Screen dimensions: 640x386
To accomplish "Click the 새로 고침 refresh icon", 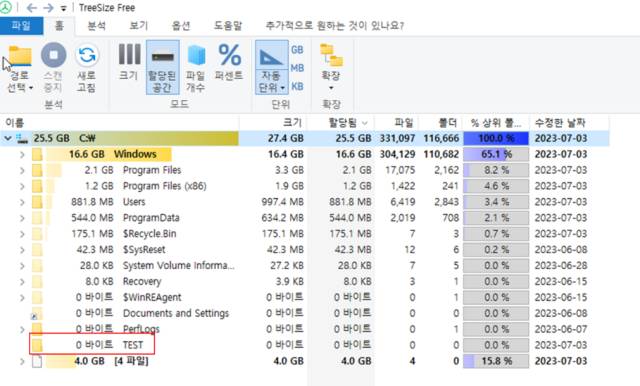I will (x=87, y=55).
